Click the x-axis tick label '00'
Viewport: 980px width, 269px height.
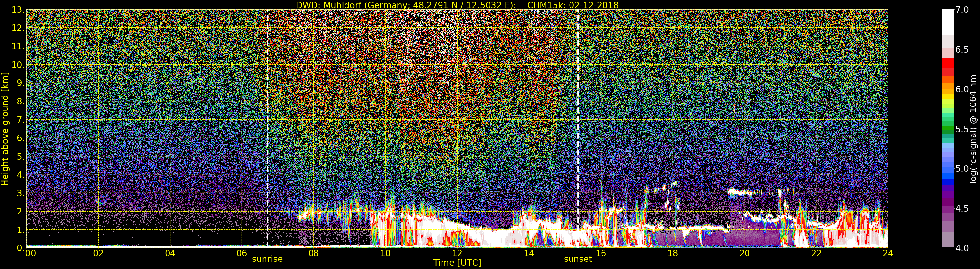click(x=30, y=253)
